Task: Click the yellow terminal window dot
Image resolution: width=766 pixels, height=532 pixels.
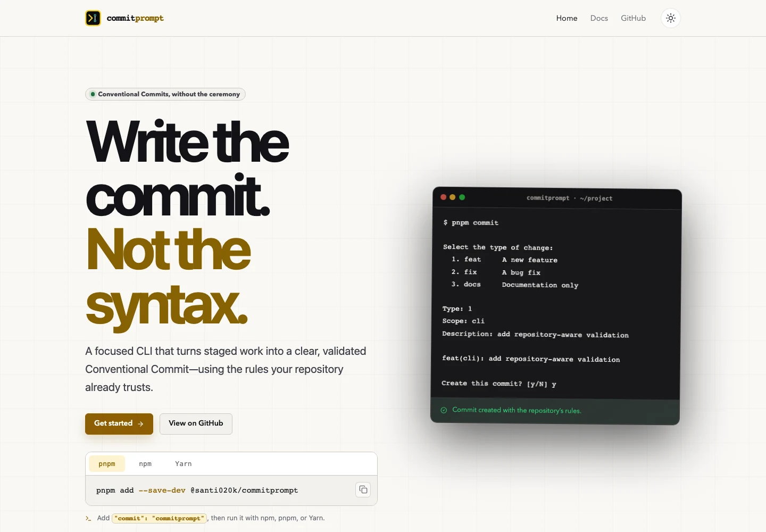Action: point(453,197)
